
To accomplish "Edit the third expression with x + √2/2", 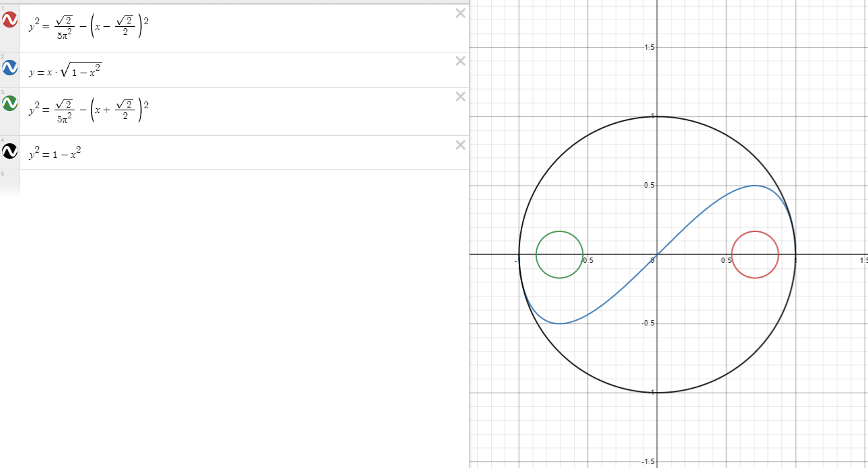I will click(88, 111).
